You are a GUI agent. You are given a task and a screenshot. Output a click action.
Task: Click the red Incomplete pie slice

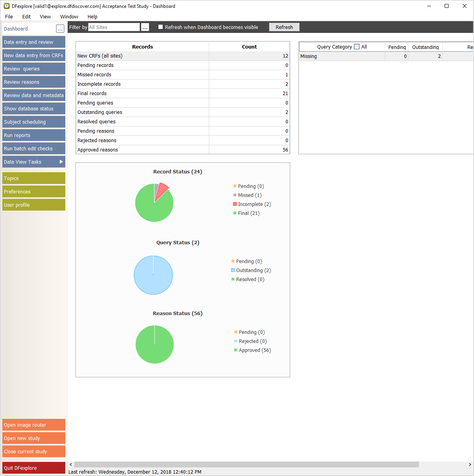163,189
